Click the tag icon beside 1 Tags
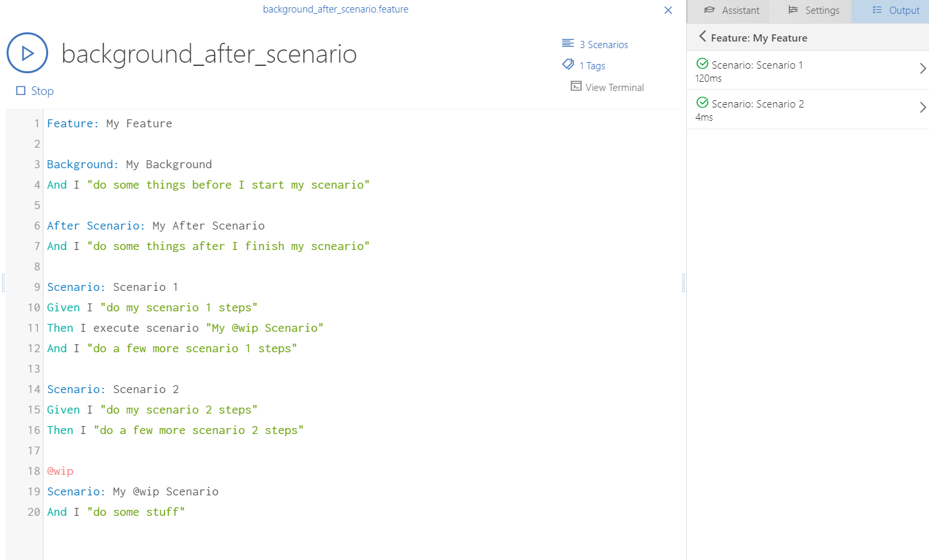The width and height of the screenshot is (929, 560). coord(568,65)
